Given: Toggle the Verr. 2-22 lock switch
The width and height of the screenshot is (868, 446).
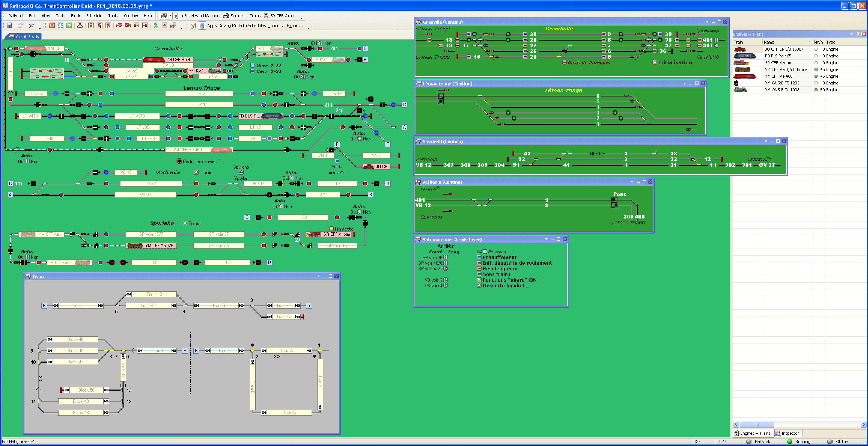Looking at the screenshot, I should click(252, 65).
